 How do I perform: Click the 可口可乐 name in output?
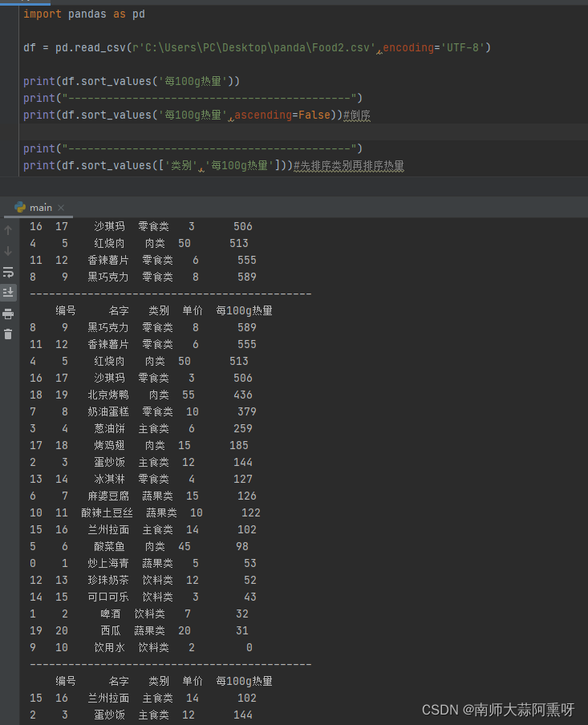(108, 597)
